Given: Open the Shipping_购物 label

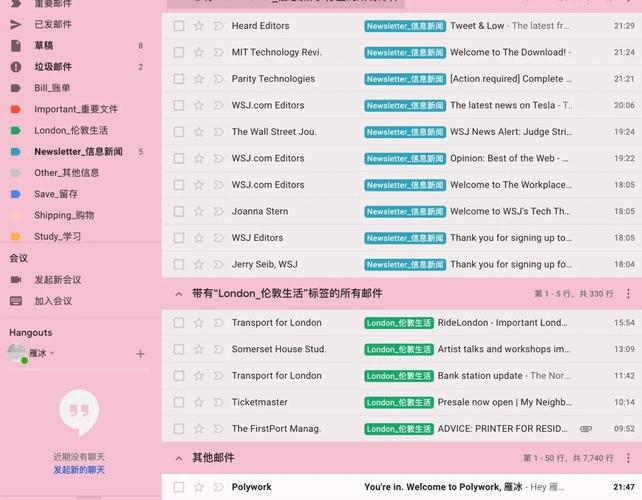Looking at the screenshot, I should [64, 215].
